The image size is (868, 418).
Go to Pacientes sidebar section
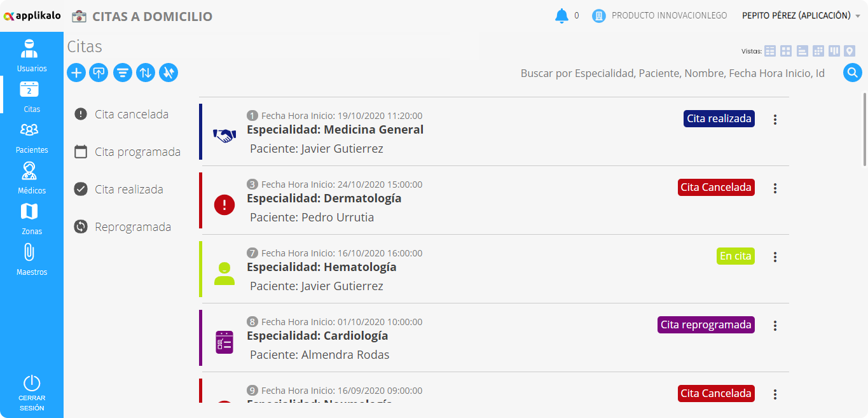pyautogui.click(x=32, y=137)
